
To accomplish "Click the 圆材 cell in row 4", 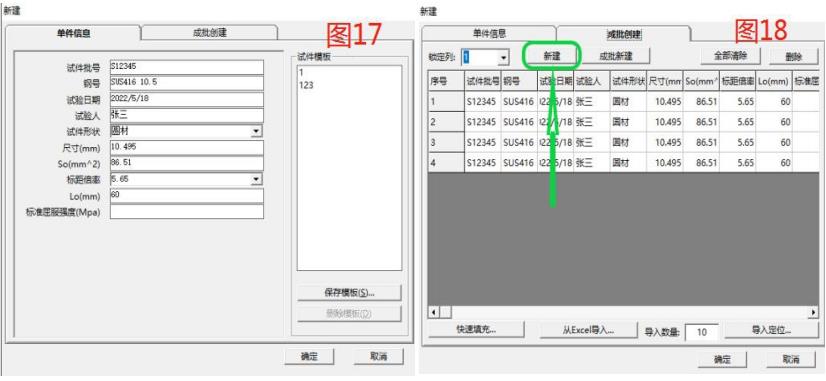I will pos(628,162).
